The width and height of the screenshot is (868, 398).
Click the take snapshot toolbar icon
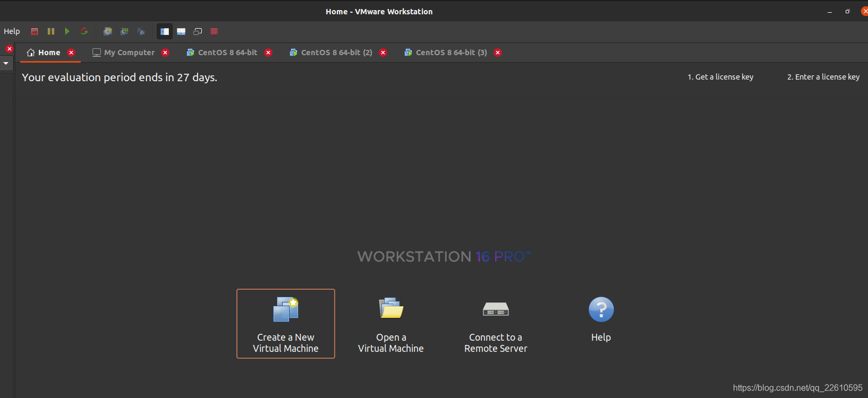click(x=108, y=31)
